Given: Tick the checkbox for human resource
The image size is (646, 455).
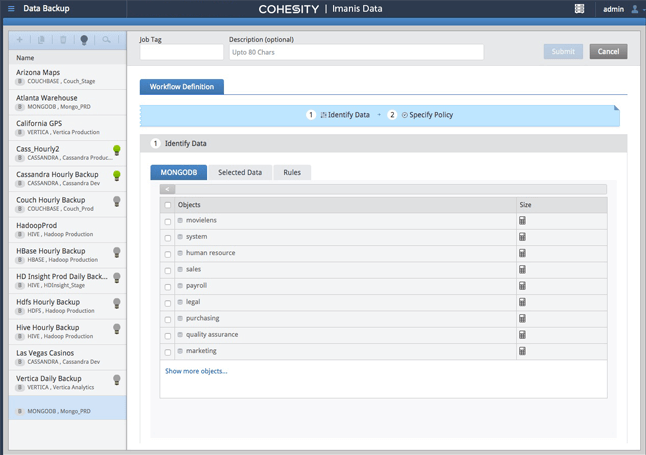Looking at the screenshot, I should [x=168, y=254].
